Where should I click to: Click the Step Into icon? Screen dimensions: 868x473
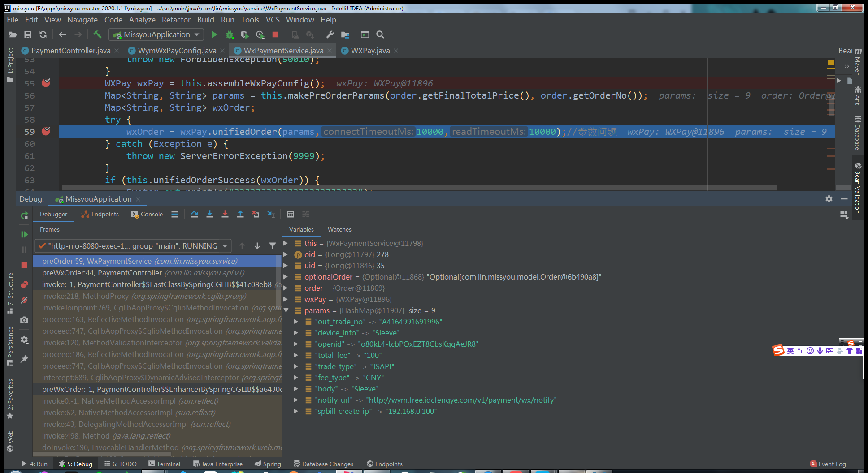pyautogui.click(x=209, y=214)
